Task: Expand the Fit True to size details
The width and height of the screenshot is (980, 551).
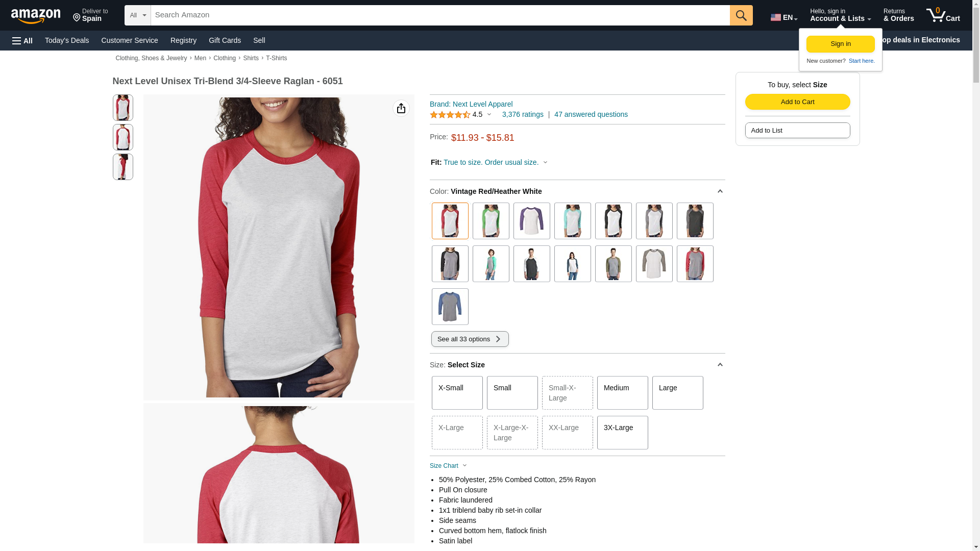Action: tap(489, 162)
